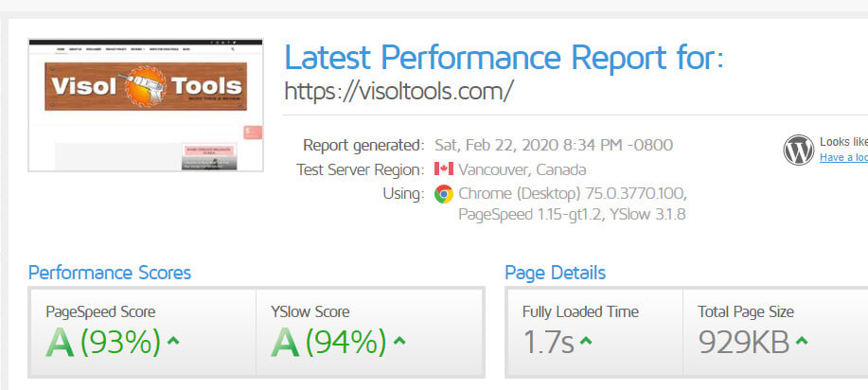868x390 pixels.
Task: Click the 94% YSlow percentage
Action: pos(344,342)
